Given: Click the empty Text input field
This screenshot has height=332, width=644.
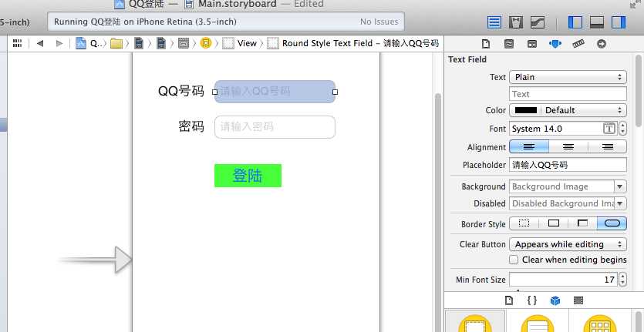Looking at the screenshot, I should tap(568, 94).
